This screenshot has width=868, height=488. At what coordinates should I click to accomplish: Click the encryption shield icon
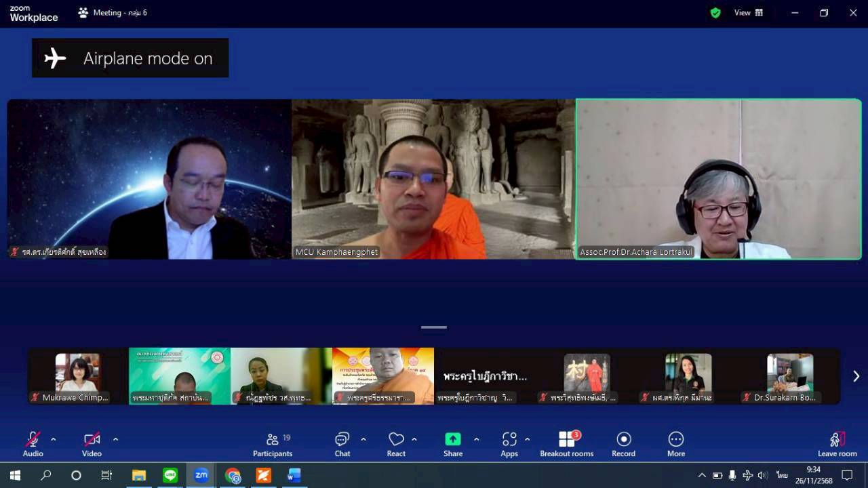[x=715, y=13]
